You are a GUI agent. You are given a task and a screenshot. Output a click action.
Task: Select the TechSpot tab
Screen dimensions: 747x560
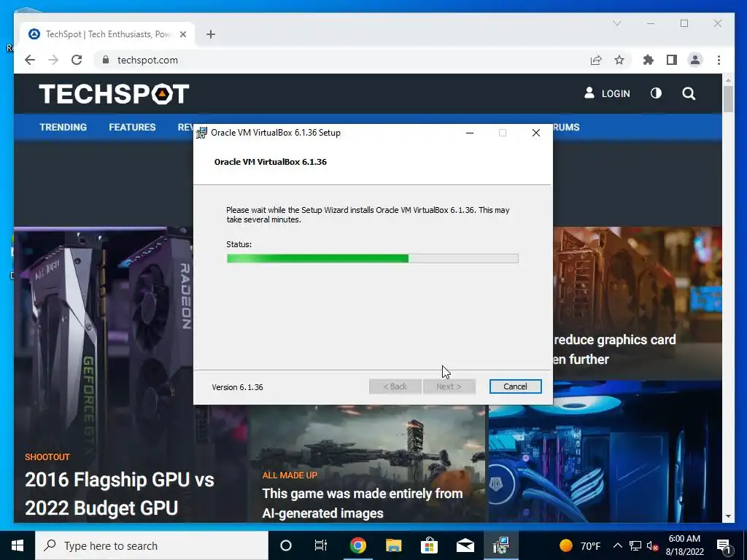107,34
